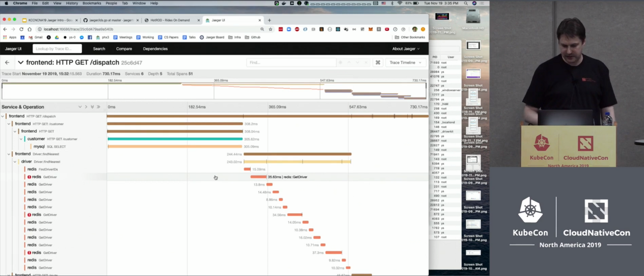Image resolution: width=644 pixels, height=276 pixels.
Task: Open the Meetings bookmark
Action: (123, 37)
